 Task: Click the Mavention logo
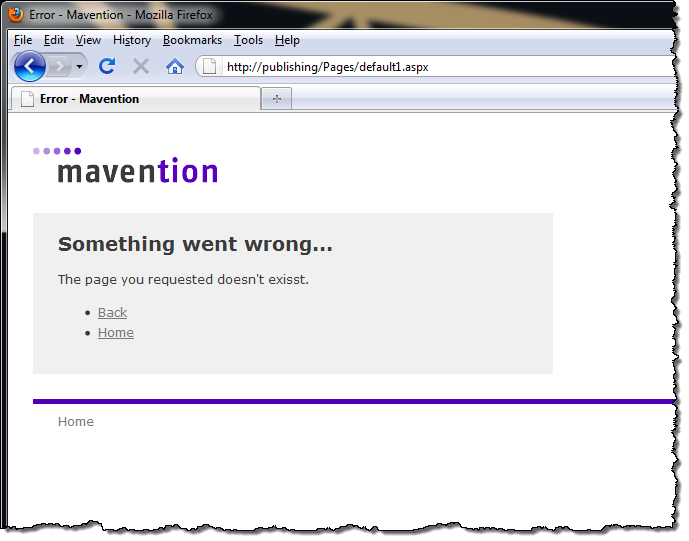125,165
